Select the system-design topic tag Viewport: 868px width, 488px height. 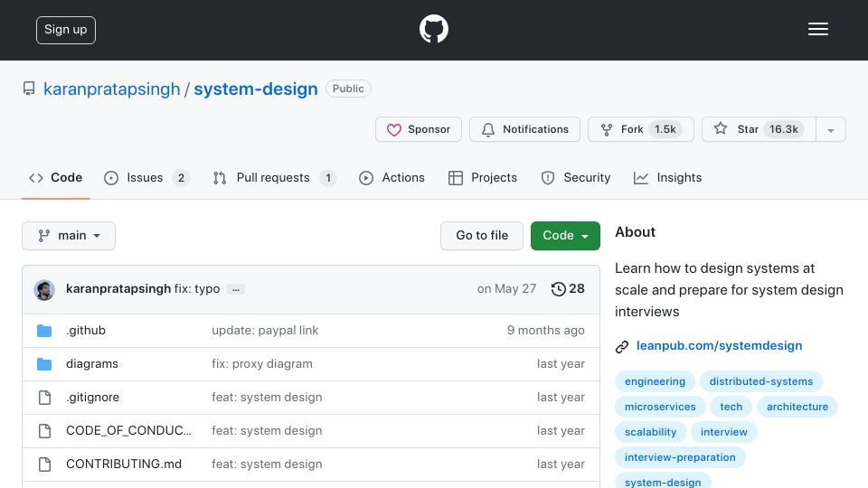tap(663, 481)
